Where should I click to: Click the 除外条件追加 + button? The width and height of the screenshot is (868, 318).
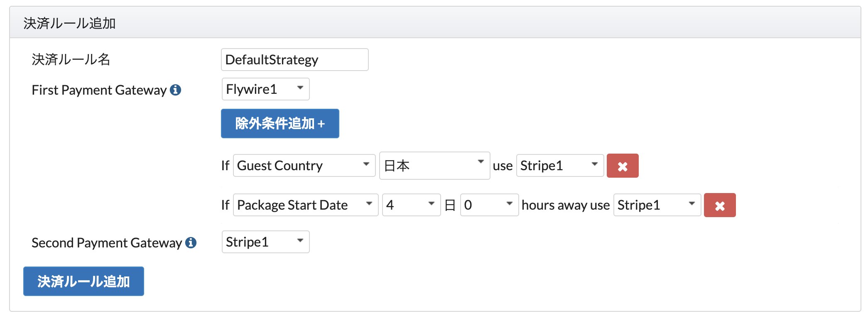tap(280, 124)
